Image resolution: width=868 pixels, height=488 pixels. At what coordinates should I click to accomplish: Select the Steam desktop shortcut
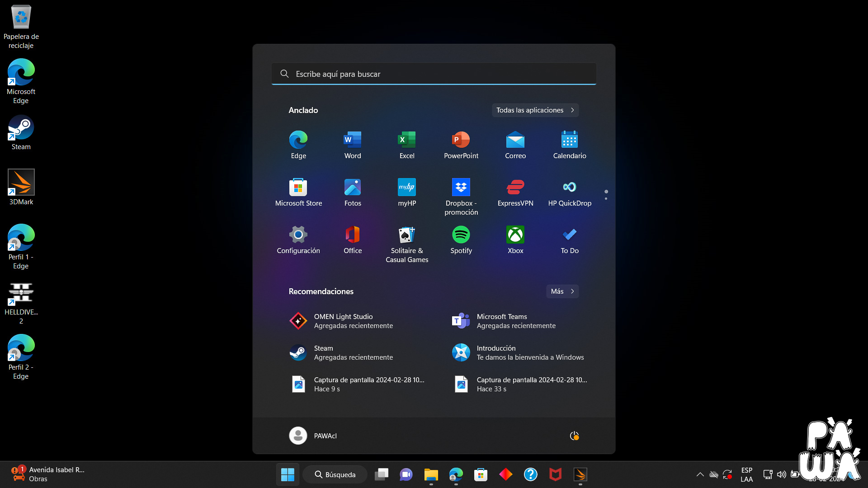click(21, 132)
